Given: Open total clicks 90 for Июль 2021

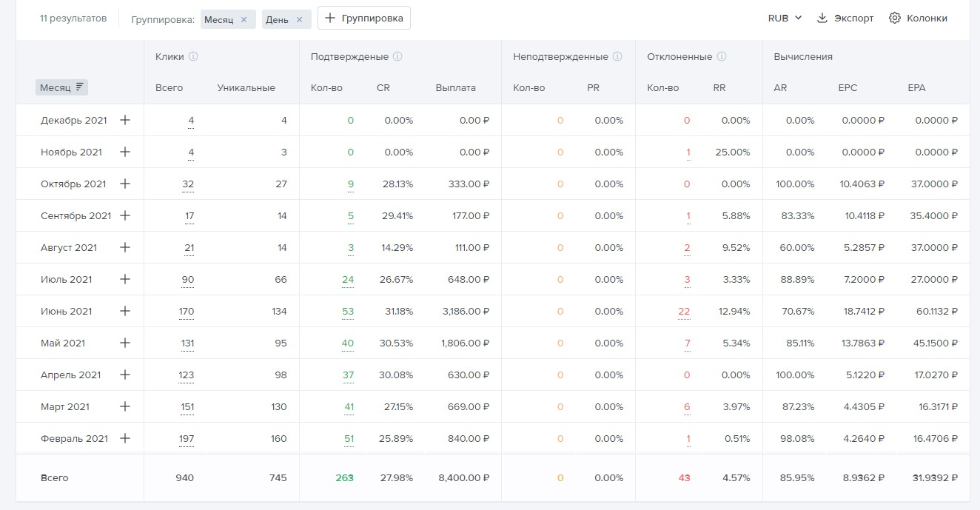Looking at the screenshot, I should coord(188,280).
